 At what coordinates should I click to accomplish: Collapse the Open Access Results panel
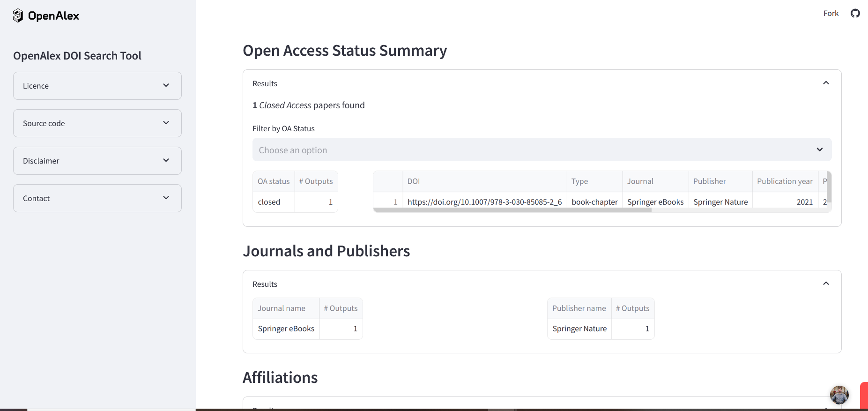tap(826, 83)
